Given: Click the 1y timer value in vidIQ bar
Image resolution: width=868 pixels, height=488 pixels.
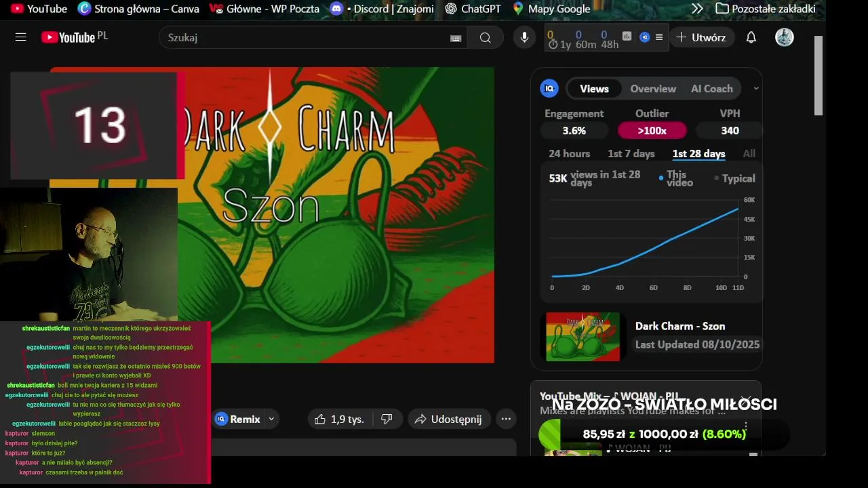Looking at the screenshot, I should [x=560, y=44].
